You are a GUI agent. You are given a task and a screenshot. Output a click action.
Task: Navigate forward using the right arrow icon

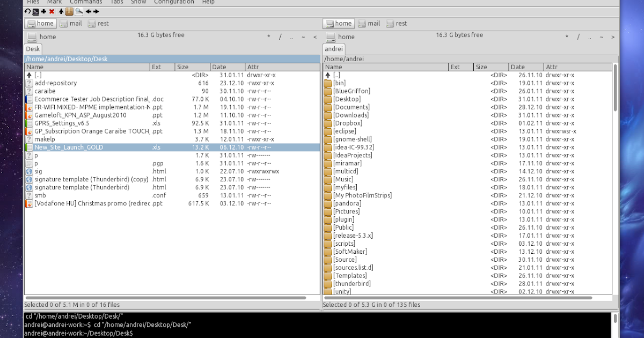tap(96, 11)
